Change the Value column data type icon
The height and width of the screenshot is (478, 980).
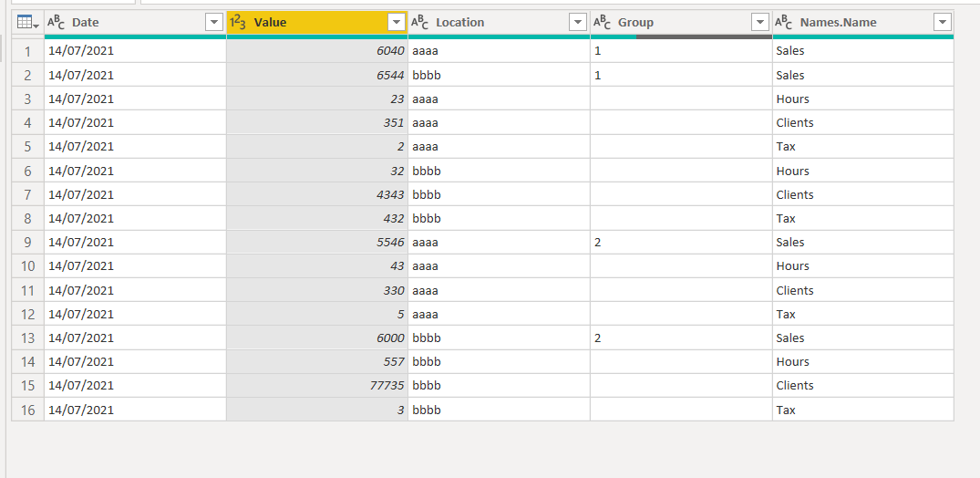click(238, 23)
